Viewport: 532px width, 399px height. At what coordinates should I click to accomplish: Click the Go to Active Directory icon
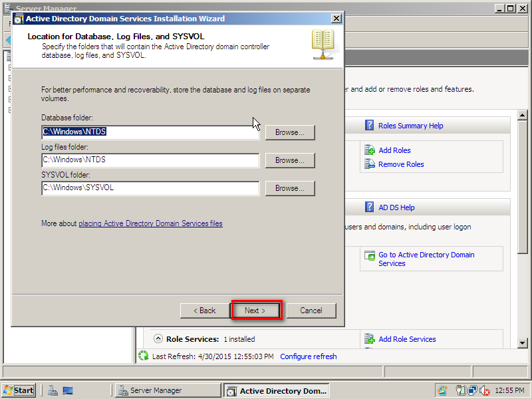point(370,255)
